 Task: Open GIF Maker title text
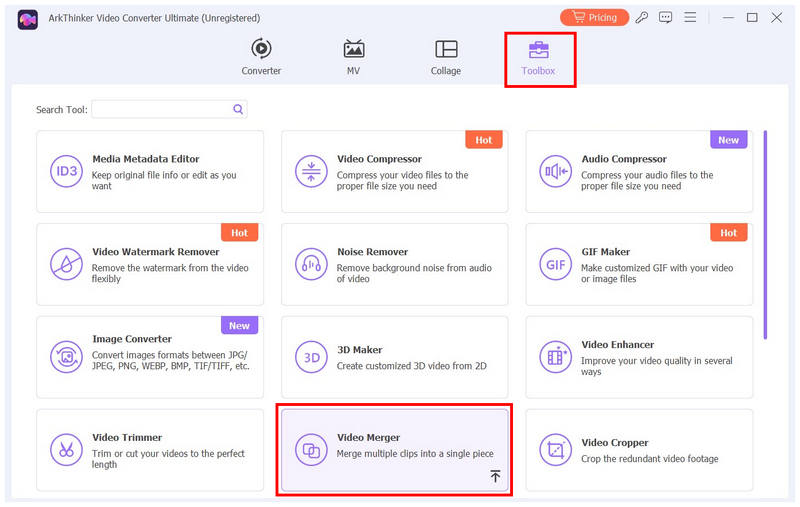606,252
